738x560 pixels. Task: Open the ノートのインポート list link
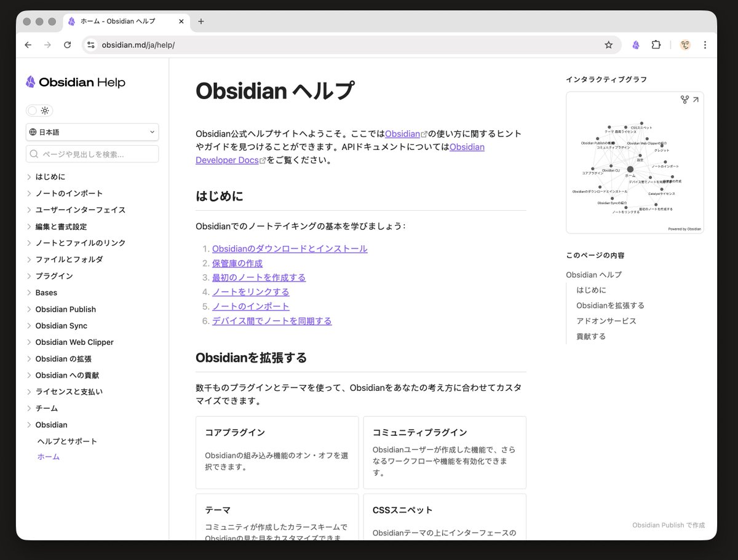[251, 307]
